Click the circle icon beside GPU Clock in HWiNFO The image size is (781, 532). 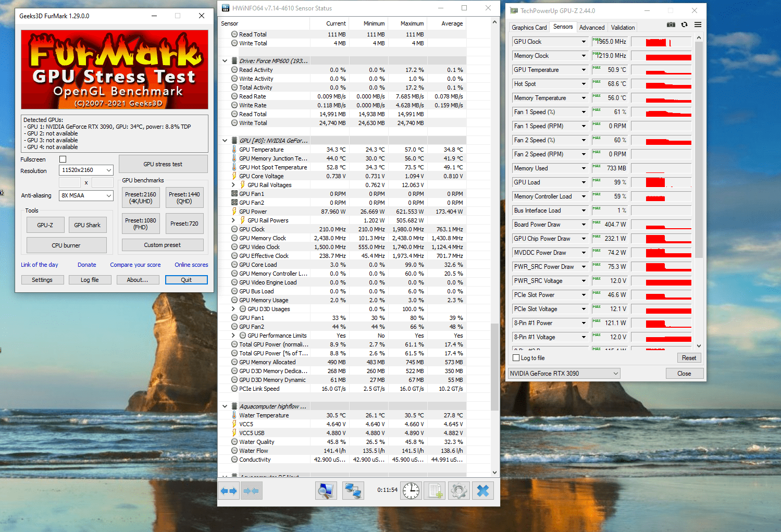click(x=234, y=229)
